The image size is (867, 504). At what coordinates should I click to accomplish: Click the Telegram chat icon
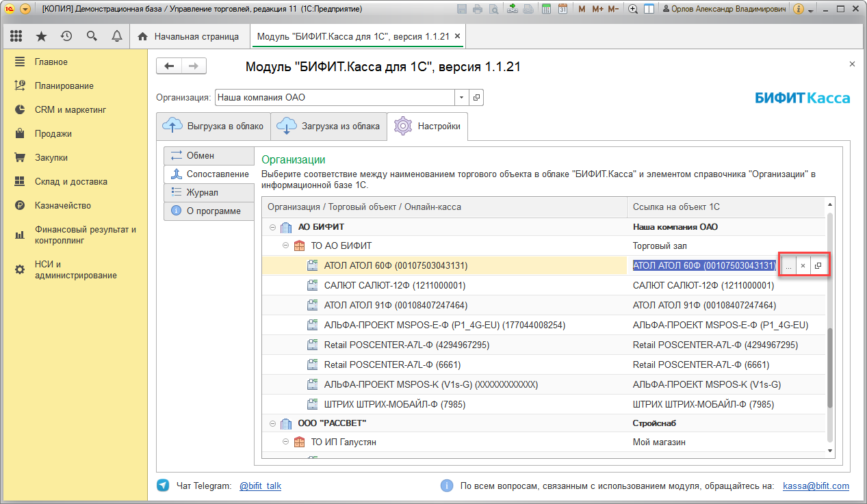163,486
